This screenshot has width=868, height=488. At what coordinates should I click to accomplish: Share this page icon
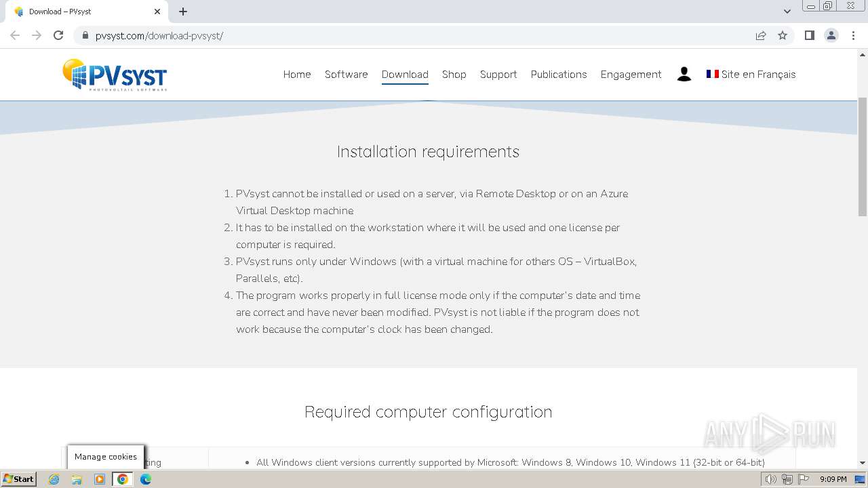pos(761,35)
